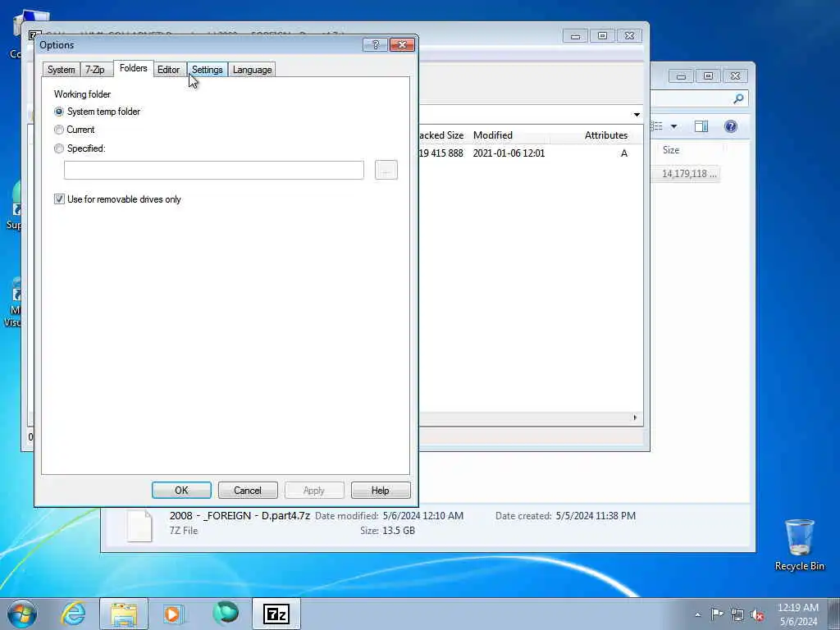
Task: Open the Settings tab
Action: [207, 70]
